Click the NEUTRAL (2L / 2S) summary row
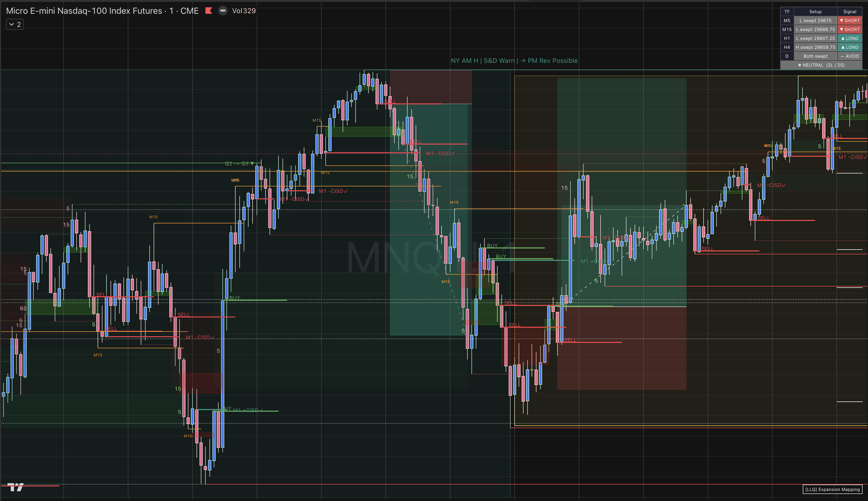This screenshot has height=501, width=868. click(821, 65)
